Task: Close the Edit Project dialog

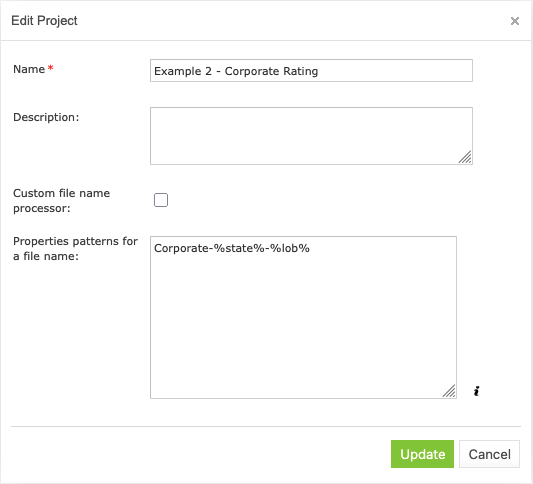Action: click(515, 21)
